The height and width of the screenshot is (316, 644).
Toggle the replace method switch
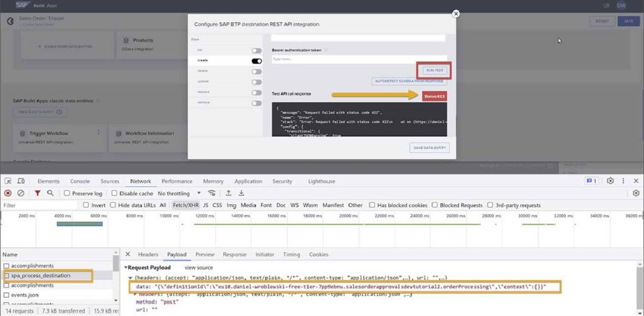click(x=257, y=93)
